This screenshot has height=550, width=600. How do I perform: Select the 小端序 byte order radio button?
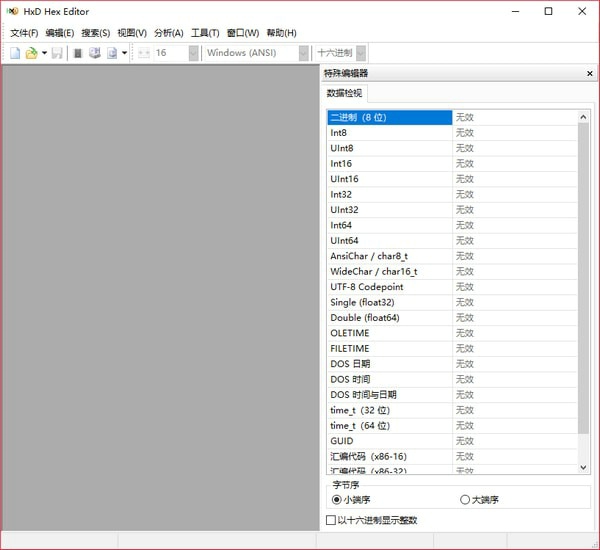336,499
